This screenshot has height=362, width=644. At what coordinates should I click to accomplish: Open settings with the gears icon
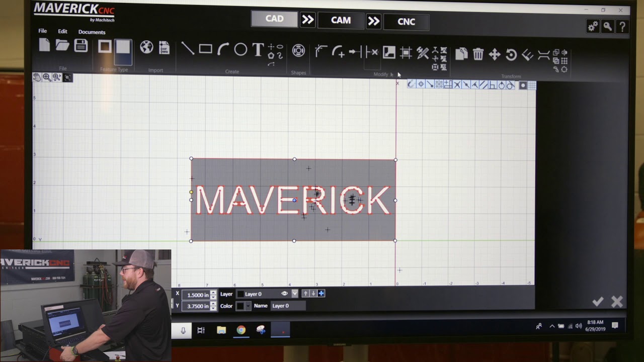[593, 26]
